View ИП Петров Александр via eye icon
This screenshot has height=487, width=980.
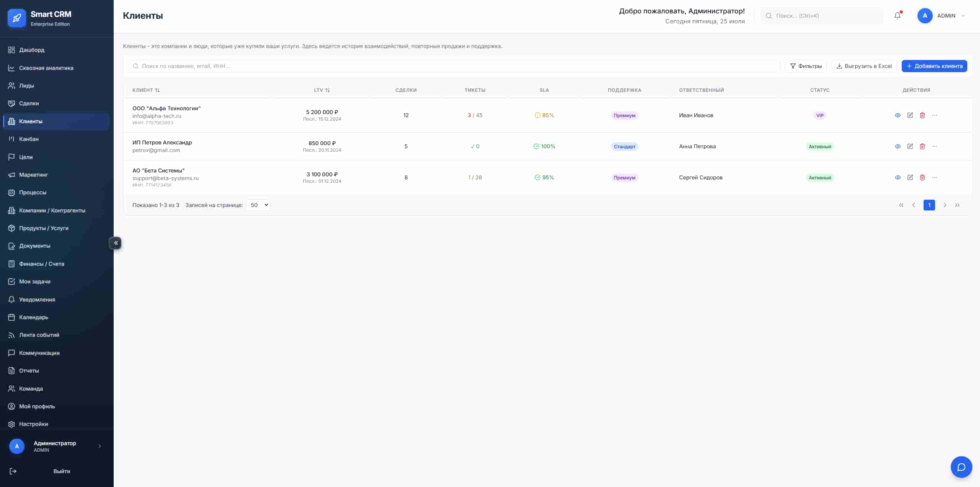coord(897,146)
